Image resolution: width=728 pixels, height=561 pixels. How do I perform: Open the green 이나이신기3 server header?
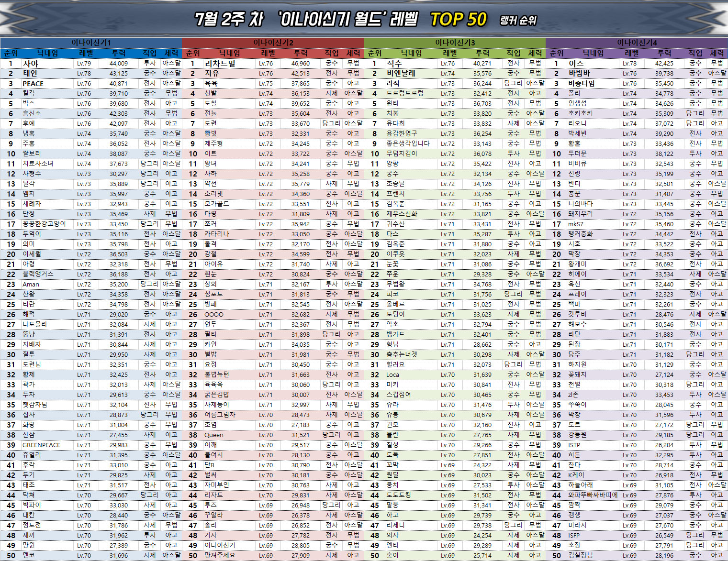click(455, 43)
